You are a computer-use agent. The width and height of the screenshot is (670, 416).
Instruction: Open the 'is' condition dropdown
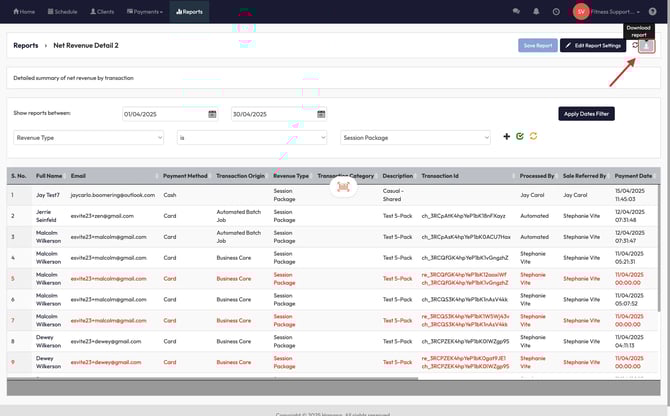pos(251,137)
